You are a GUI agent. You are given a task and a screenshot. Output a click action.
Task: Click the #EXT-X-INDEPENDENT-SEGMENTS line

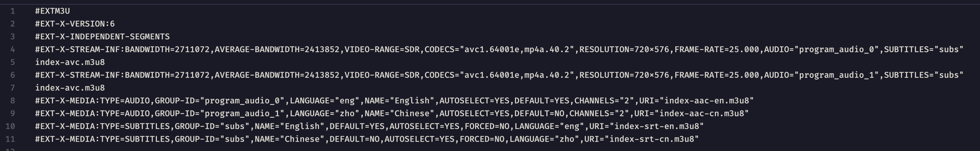coord(102,37)
